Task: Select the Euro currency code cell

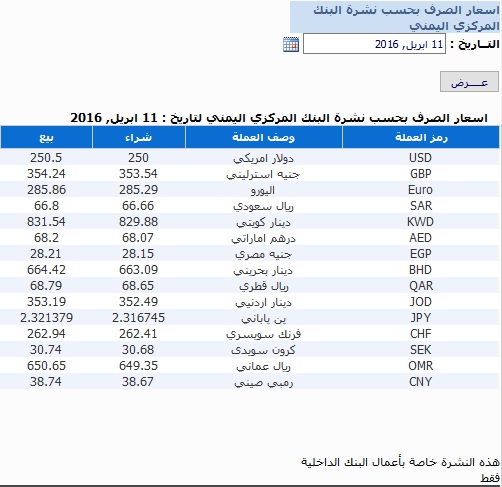Action: click(421, 190)
